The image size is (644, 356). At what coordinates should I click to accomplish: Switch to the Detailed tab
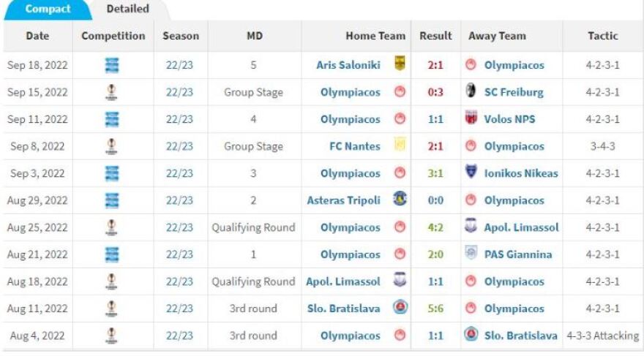(x=127, y=10)
